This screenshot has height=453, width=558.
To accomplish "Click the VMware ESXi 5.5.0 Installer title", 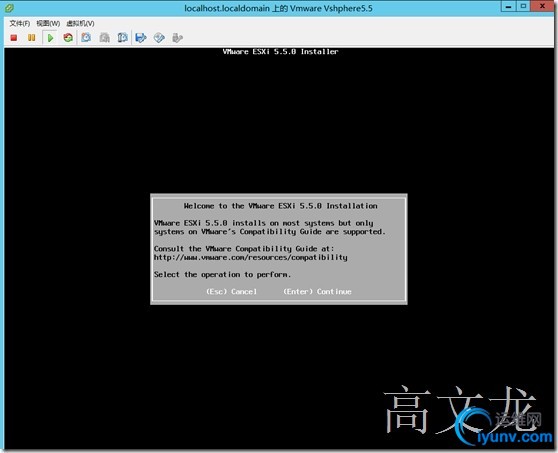I will [x=280, y=52].
